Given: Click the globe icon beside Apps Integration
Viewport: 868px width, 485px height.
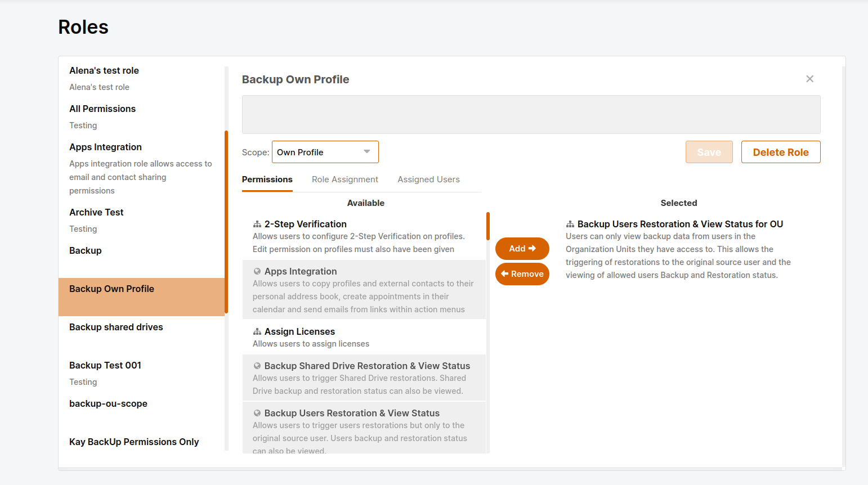Looking at the screenshot, I should (257, 271).
